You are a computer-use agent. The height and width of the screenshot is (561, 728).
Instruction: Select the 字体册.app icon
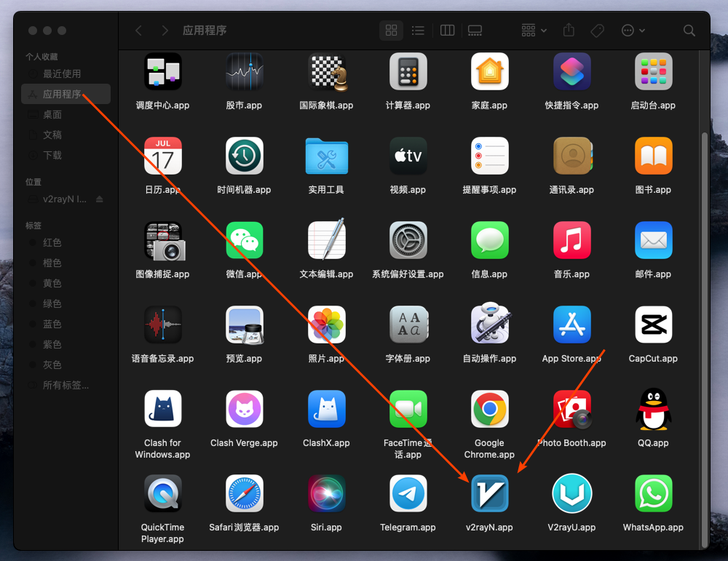click(408, 325)
